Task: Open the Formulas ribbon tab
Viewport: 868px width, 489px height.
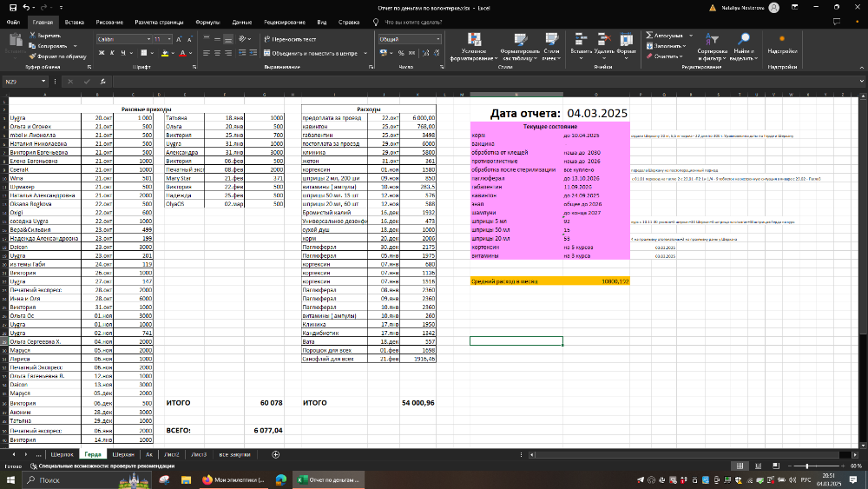Action: coord(207,21)
